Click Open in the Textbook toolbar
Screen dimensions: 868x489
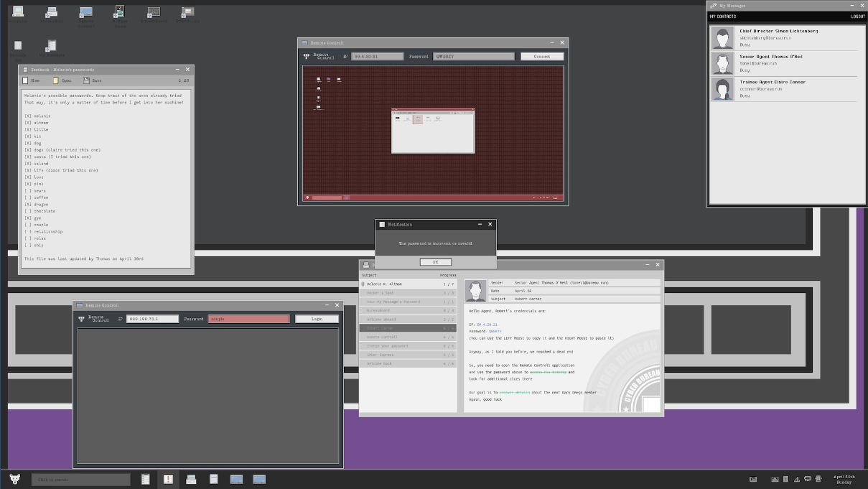coord(62,80)
